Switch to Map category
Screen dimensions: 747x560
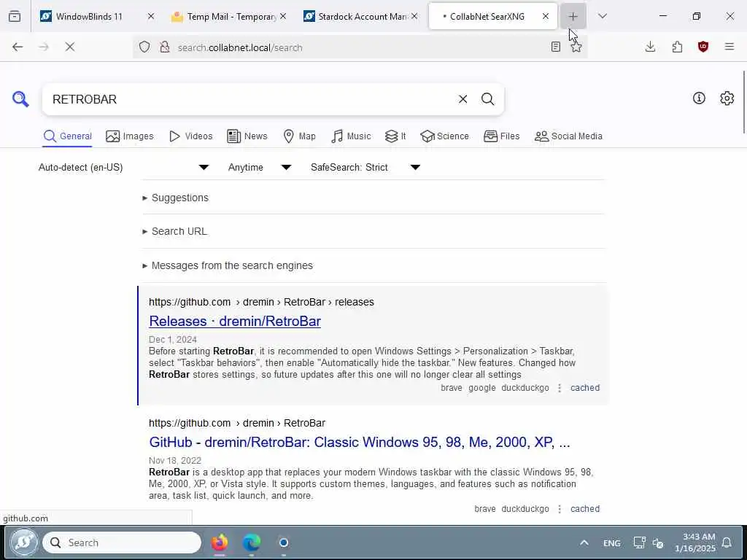(299, 136)
